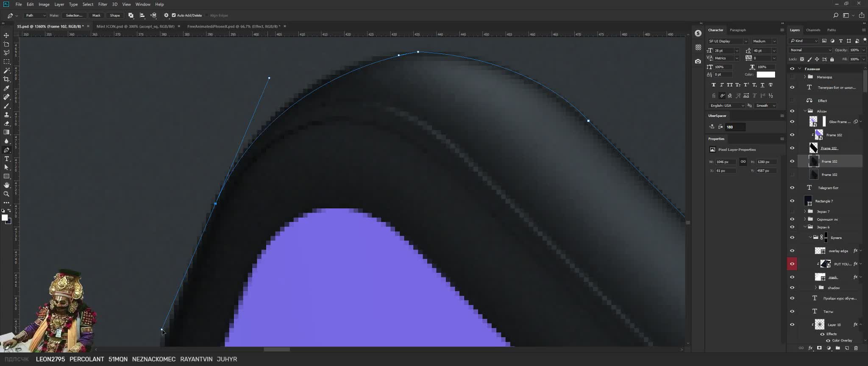Screen dimensions: 868x366
Task: Click the Mask button in options bar
Action: click(96, 15)
